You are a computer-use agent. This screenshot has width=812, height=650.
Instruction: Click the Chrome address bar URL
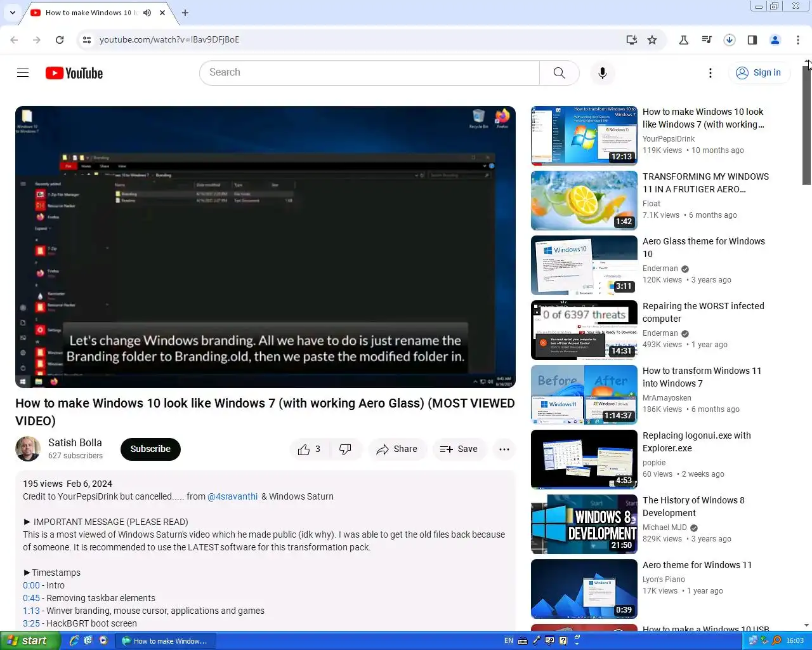click(169, 39)
